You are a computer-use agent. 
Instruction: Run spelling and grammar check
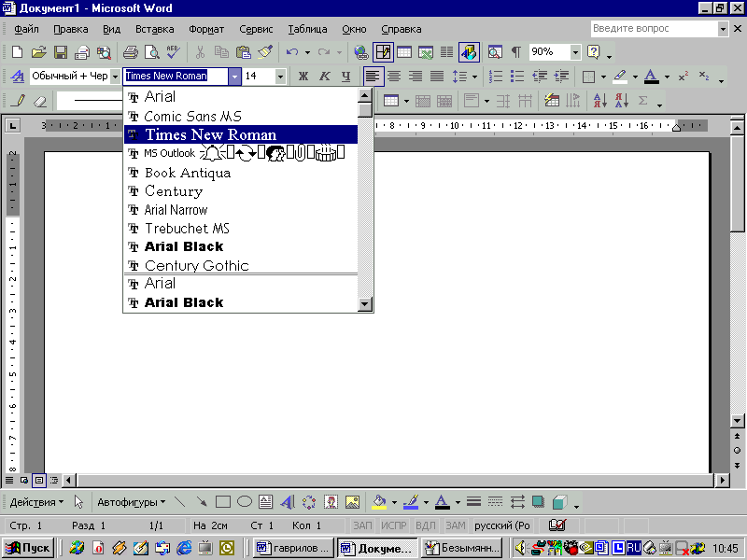(174, 52)
